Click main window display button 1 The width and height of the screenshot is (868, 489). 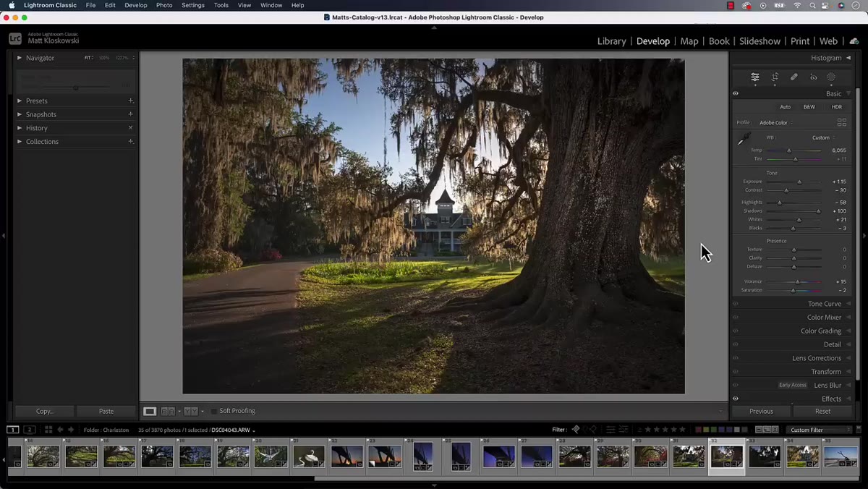[x=13, y=430]
